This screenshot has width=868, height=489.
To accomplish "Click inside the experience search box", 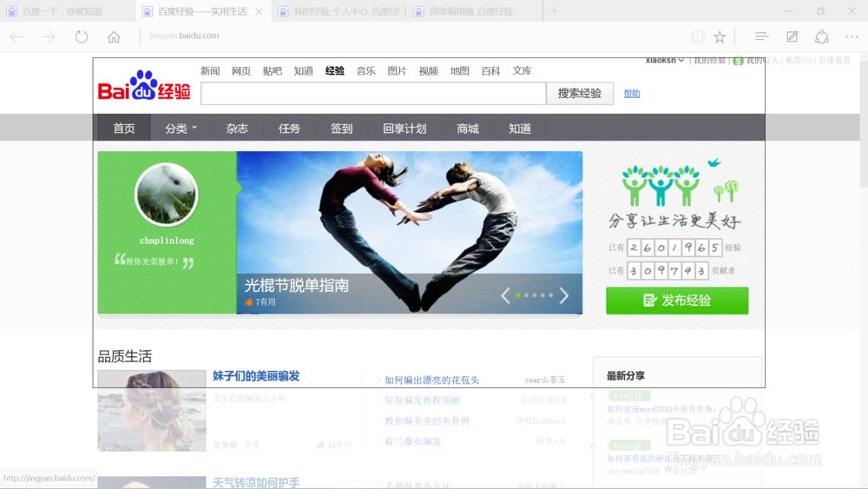I will pos(373,93).
